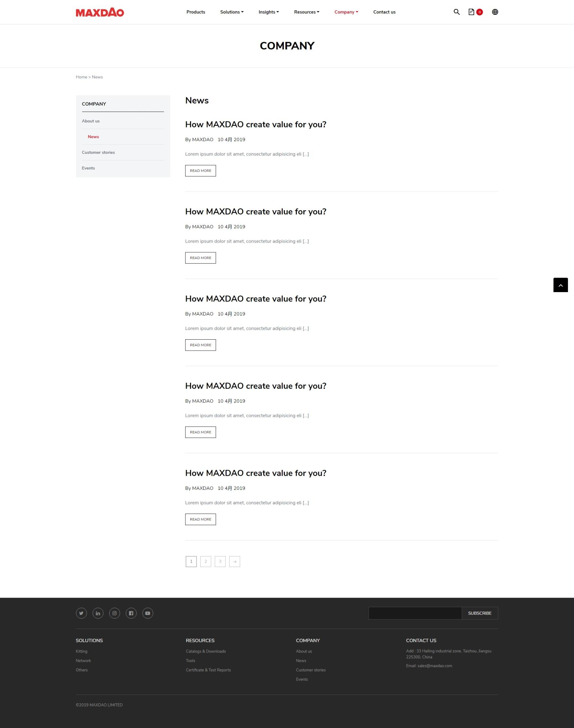Open Others link in footer Solutions
The height and width of the screenshot is (728, 574).
click(82, 670)
